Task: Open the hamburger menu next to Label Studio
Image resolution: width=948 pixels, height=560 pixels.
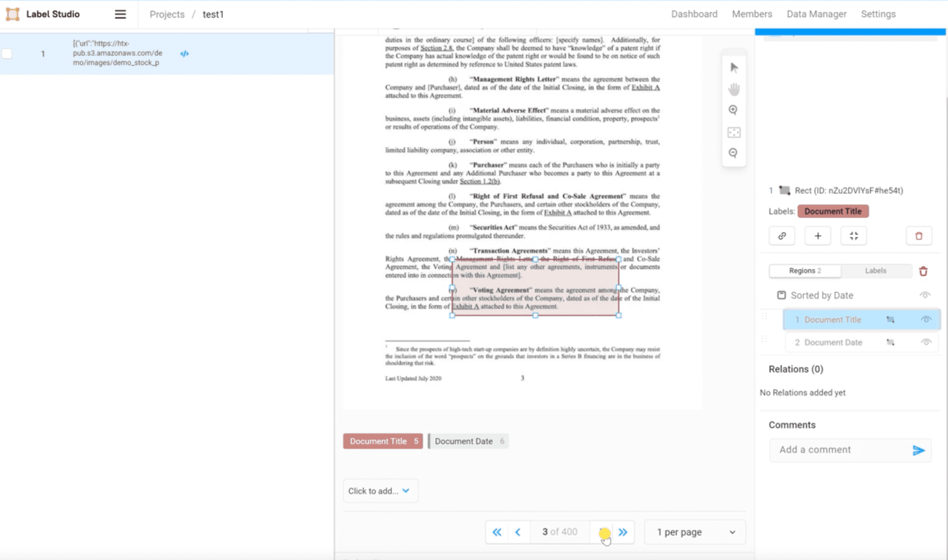Action: [x=120, y=14]
